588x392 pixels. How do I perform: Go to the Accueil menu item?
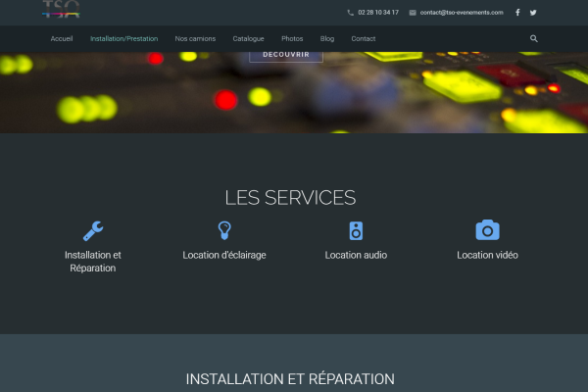tap(62, 39)
